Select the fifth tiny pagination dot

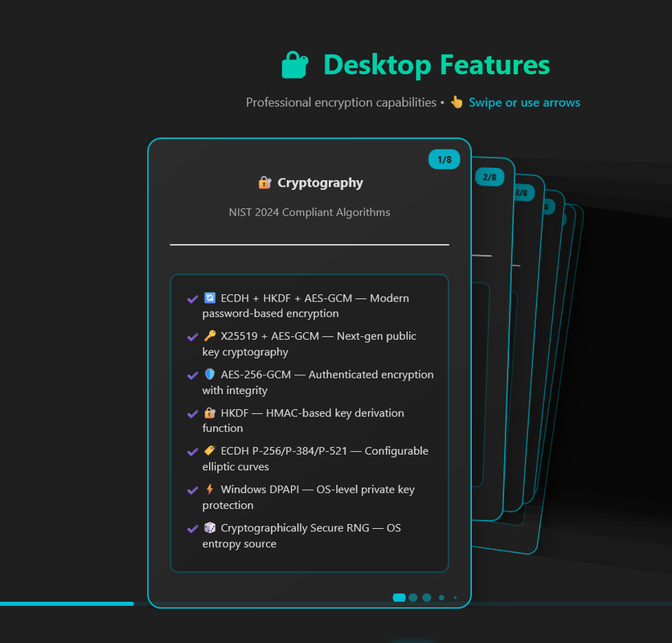click(x=455, y=597)
